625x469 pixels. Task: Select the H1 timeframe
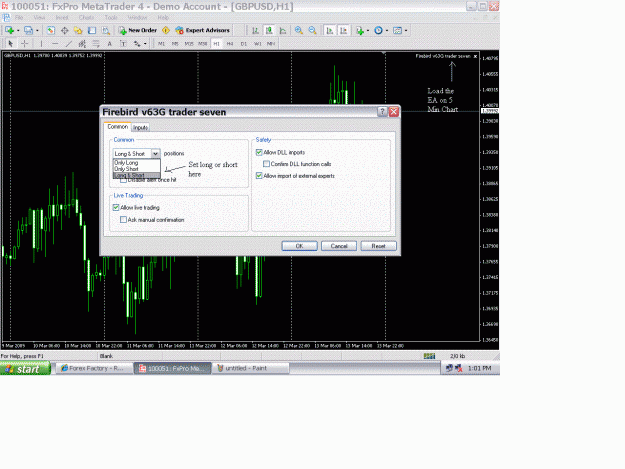click(216, 43)
